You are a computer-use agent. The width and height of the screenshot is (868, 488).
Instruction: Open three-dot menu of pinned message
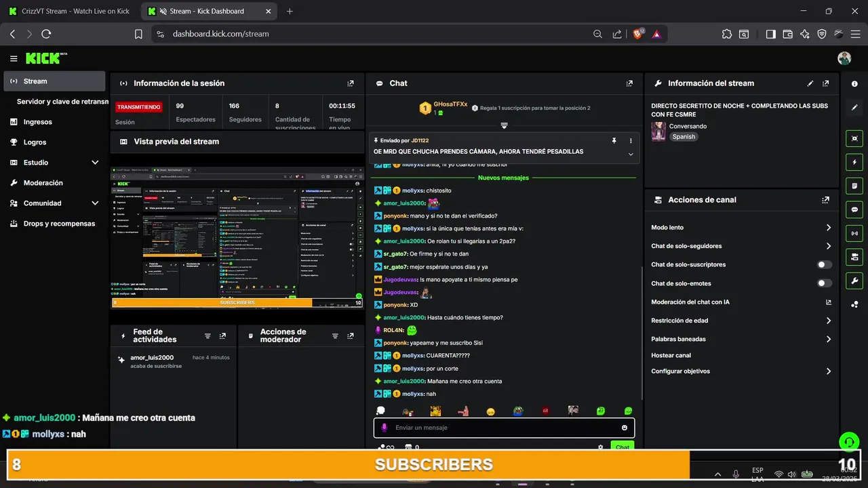click(x=631, y=140)
